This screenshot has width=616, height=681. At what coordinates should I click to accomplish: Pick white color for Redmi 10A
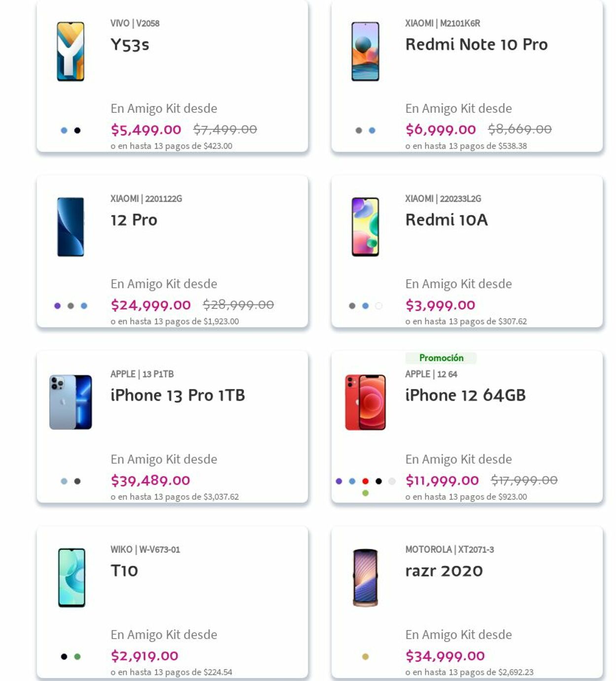(x=378, y=306)
